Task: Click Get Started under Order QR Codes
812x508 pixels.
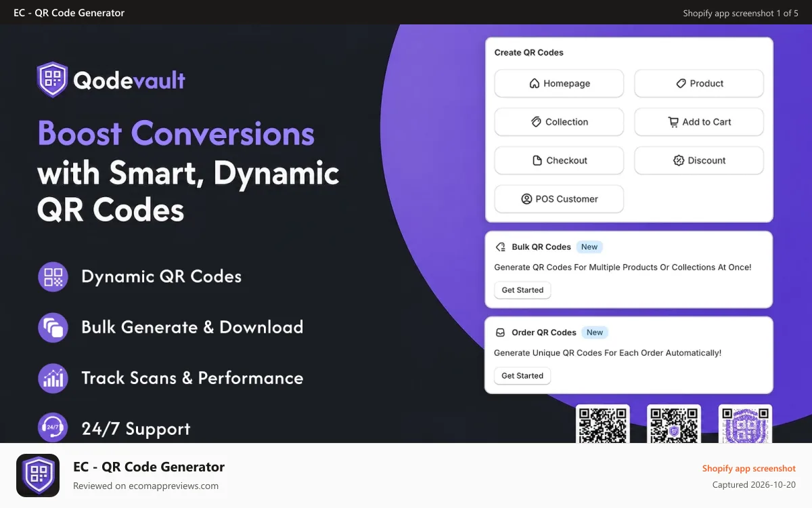Action: pos(522,376)
